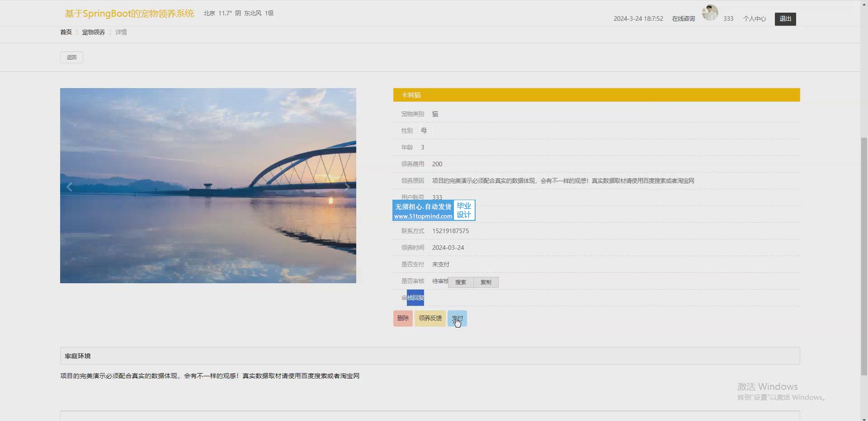The width and height of the screenshot is (868, 421).
Task: Click the 年龄 value 3
Action: click(x=423, y=147)
